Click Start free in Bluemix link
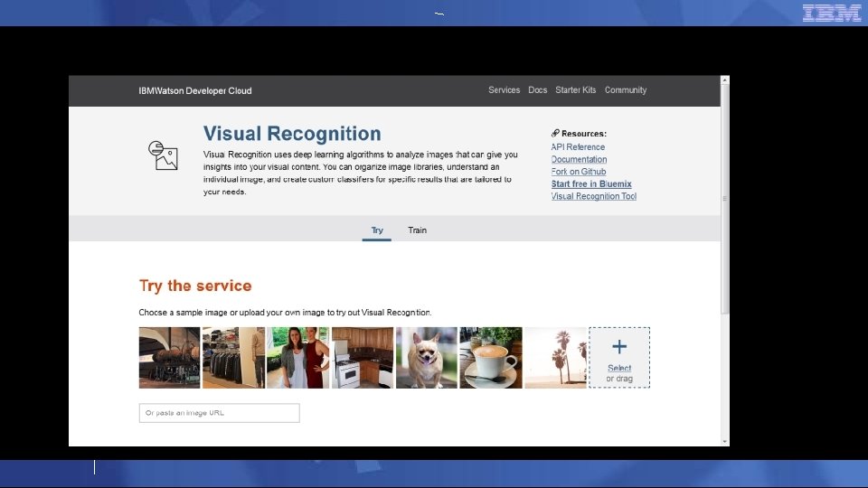868x488 pixels. pyautogui.click(x=591, y=183)
